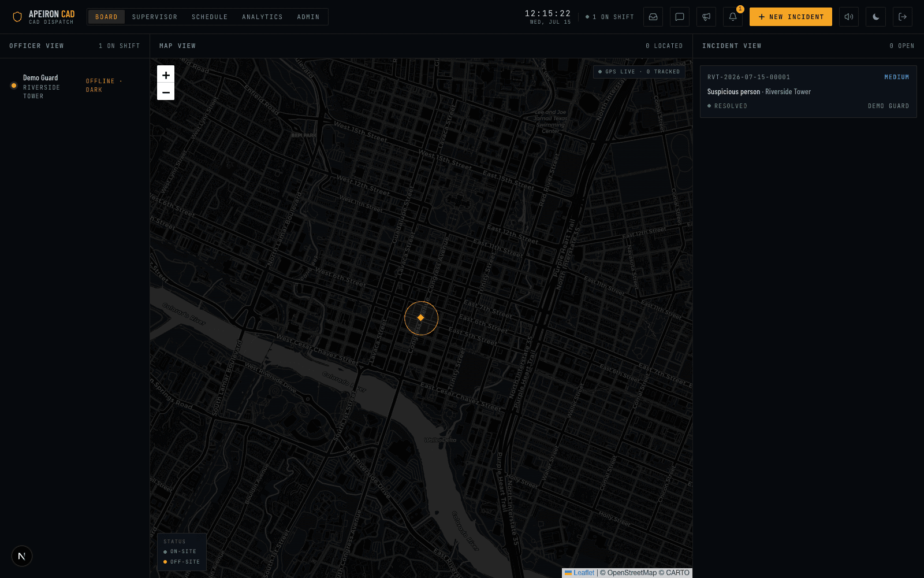
Task: Click the Officer View panel heading
Action: click(x=36, y=46)
